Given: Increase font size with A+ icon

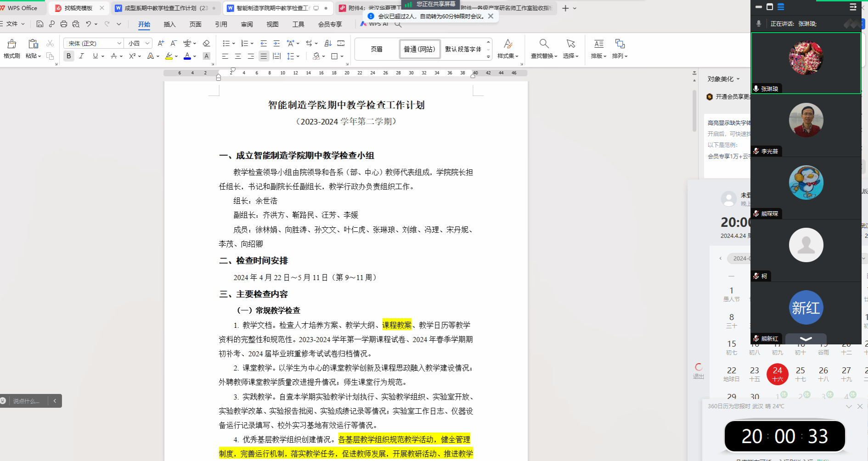Looking at the screenshot, I should [161, 43].
